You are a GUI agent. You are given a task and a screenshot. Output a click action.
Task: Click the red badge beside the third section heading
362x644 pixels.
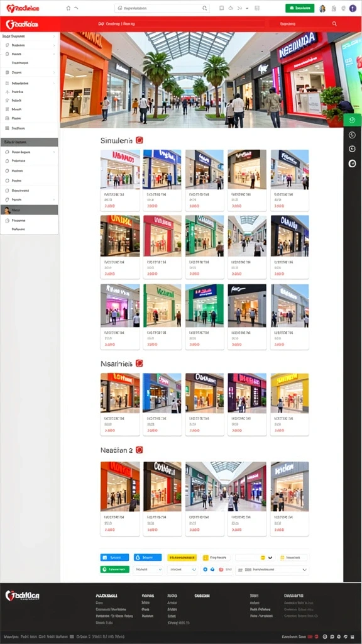(139, 450)
